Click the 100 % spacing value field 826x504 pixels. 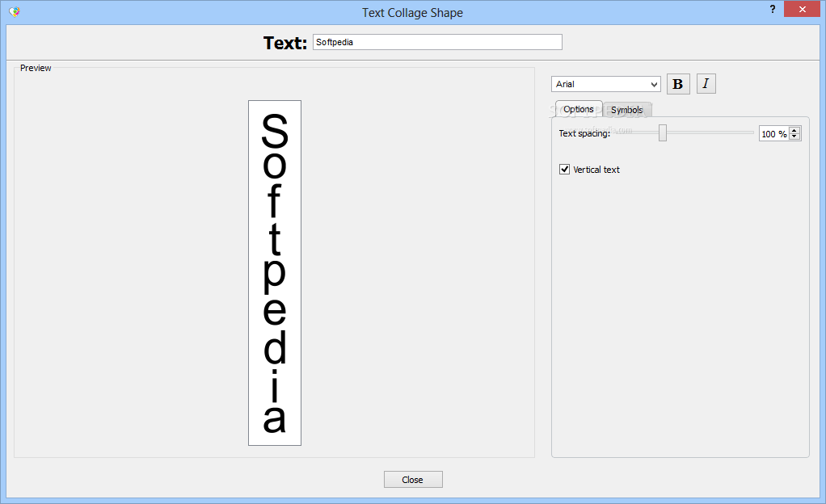[774, 134]
